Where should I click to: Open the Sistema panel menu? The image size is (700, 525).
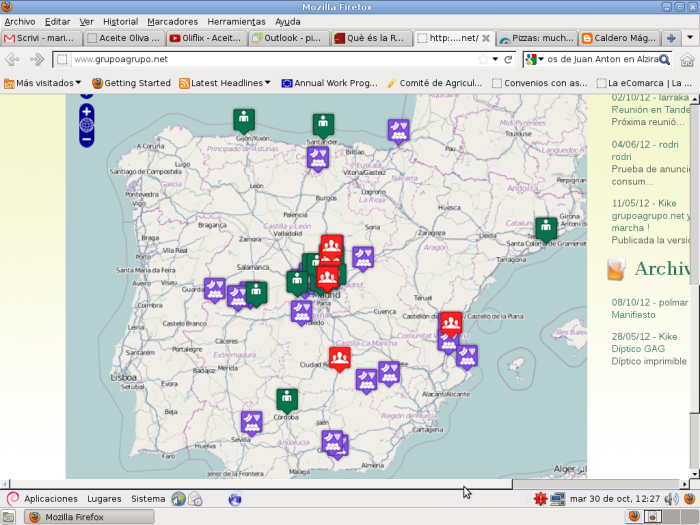pyautogui.click(x=148, y=499)
